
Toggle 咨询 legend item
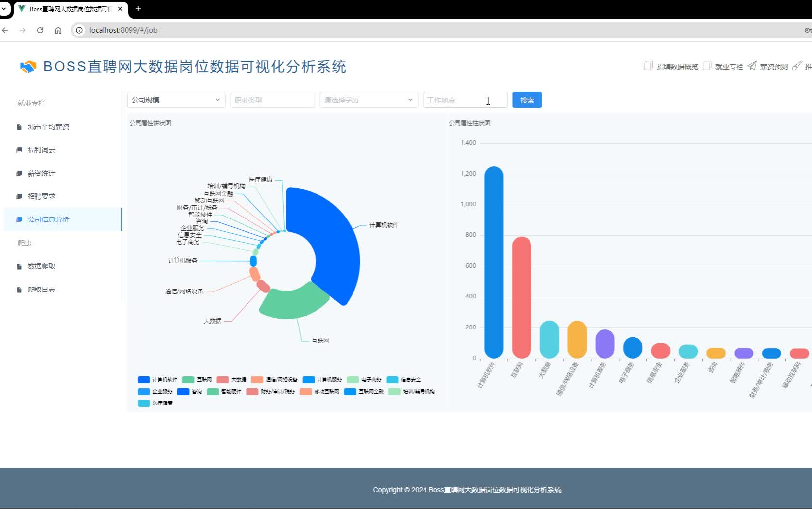pyautogui.click(x=190, y=392)
